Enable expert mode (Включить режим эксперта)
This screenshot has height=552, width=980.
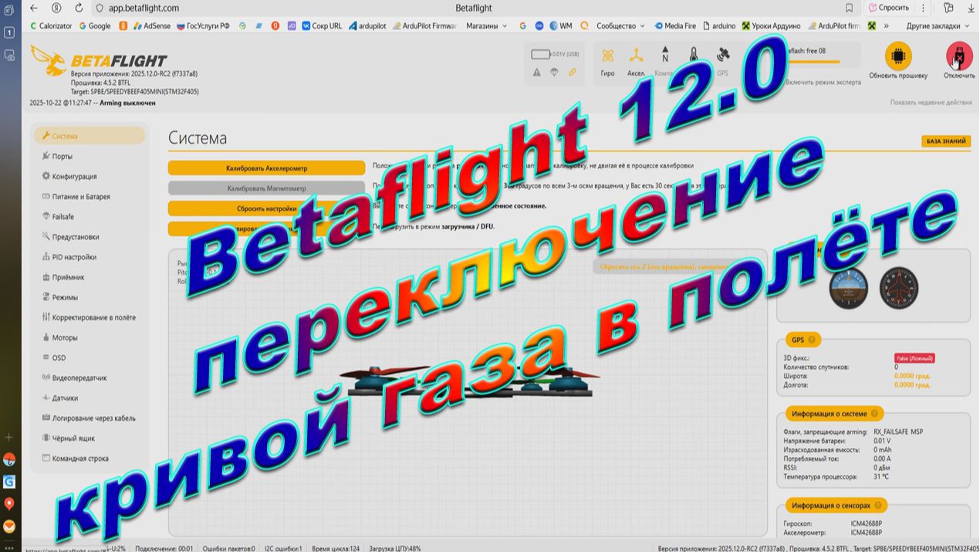tap(823, 82)
